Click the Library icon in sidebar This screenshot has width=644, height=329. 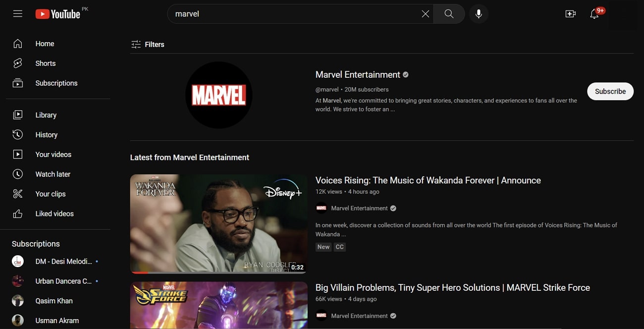[18, 115]
